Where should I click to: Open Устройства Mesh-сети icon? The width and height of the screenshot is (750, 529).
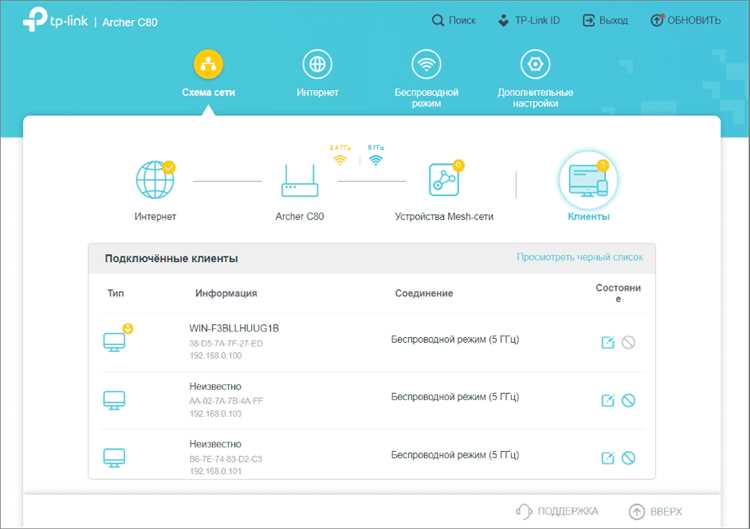pyautogui.click(x=445, y=179)
